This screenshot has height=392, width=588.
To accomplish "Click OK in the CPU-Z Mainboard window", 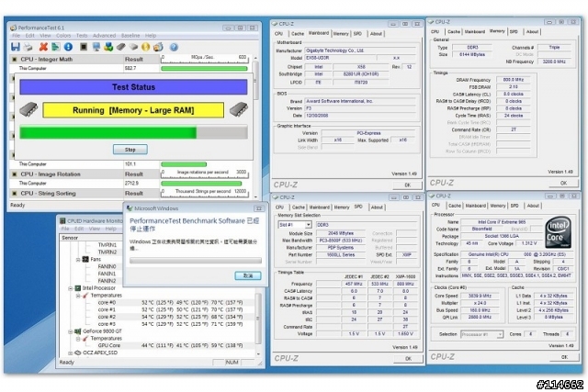I will point(408,185).
